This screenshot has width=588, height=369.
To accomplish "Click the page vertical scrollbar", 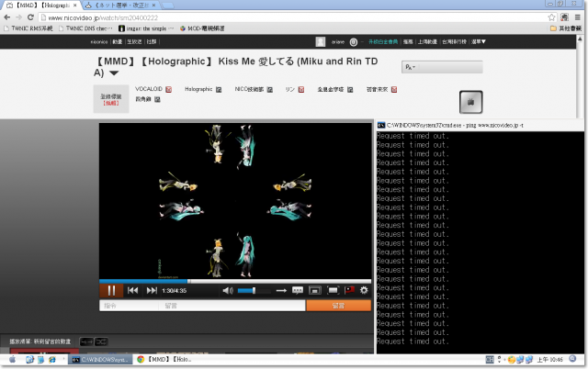I will (x=580, y=77).
